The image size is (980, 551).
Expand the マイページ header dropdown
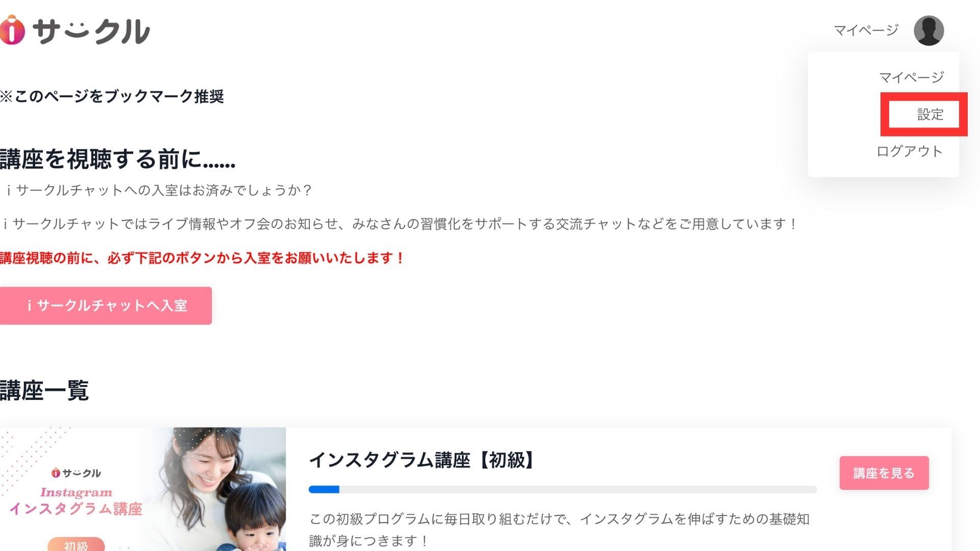click(866, 31)
